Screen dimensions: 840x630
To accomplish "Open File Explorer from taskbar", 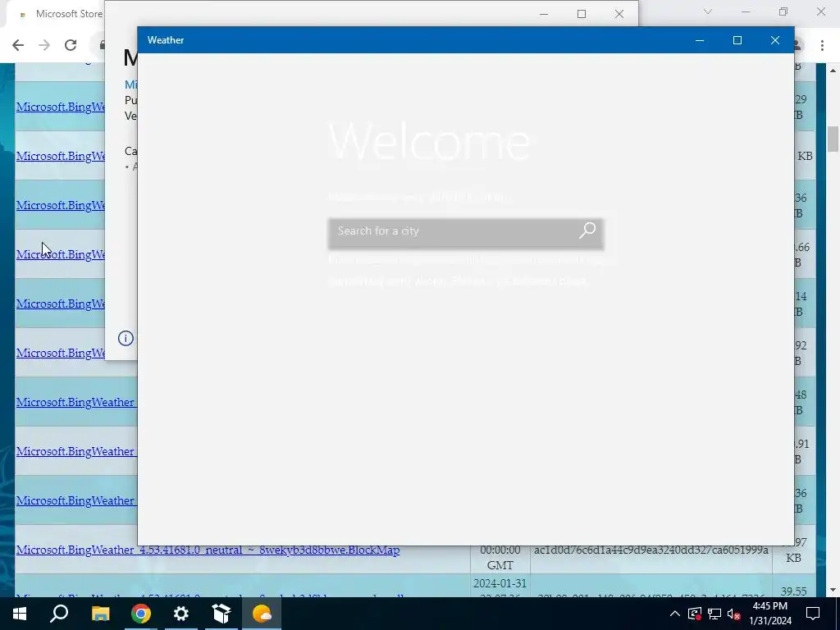I will (100, 614).
